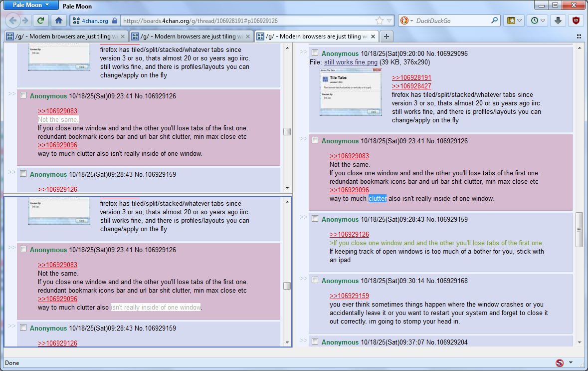Expand the search engine dropdown arrow
Viewport: 588px width, 371px height.
coord(411,20)
